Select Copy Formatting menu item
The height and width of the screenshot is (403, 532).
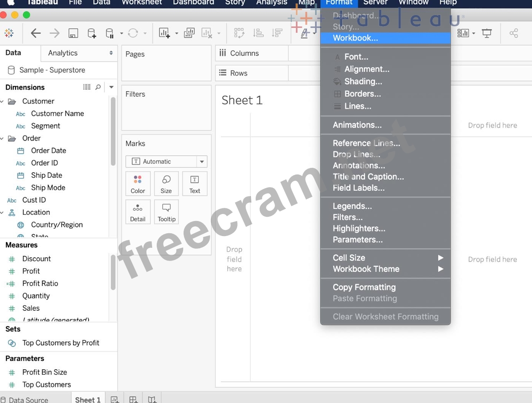tap(386, 287)
